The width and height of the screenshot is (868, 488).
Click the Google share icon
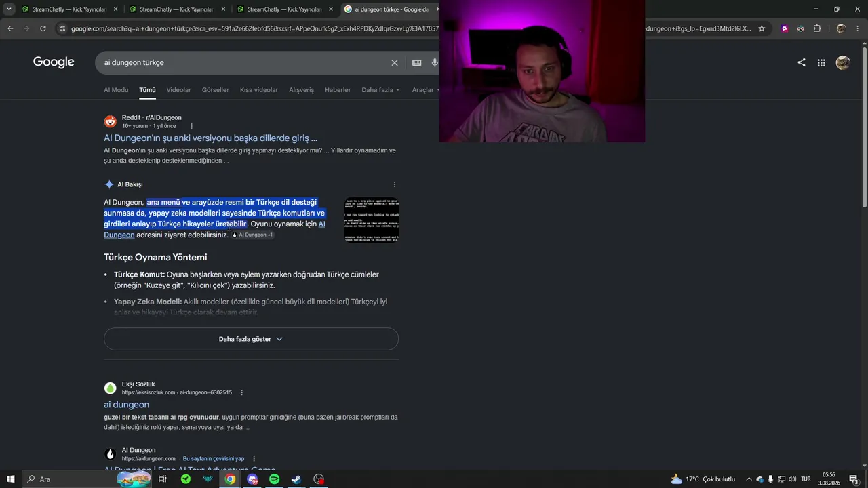pos(802,62)
